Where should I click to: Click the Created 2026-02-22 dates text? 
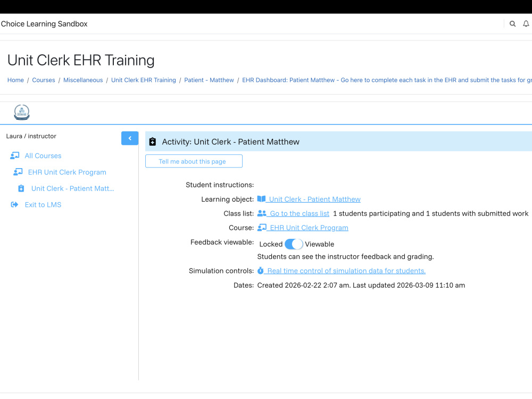361,285
